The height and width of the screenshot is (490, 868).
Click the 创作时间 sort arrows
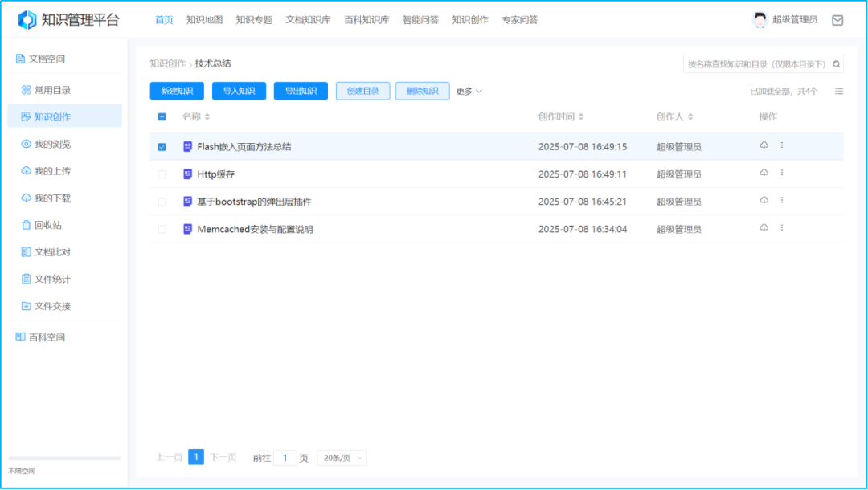pos(579,116)
